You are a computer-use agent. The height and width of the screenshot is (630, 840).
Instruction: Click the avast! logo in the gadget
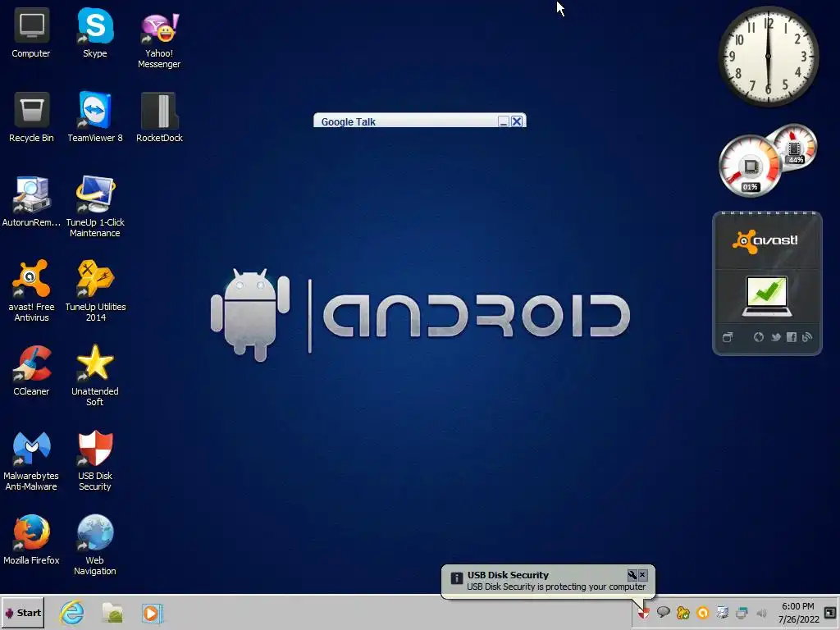[765, 241]
